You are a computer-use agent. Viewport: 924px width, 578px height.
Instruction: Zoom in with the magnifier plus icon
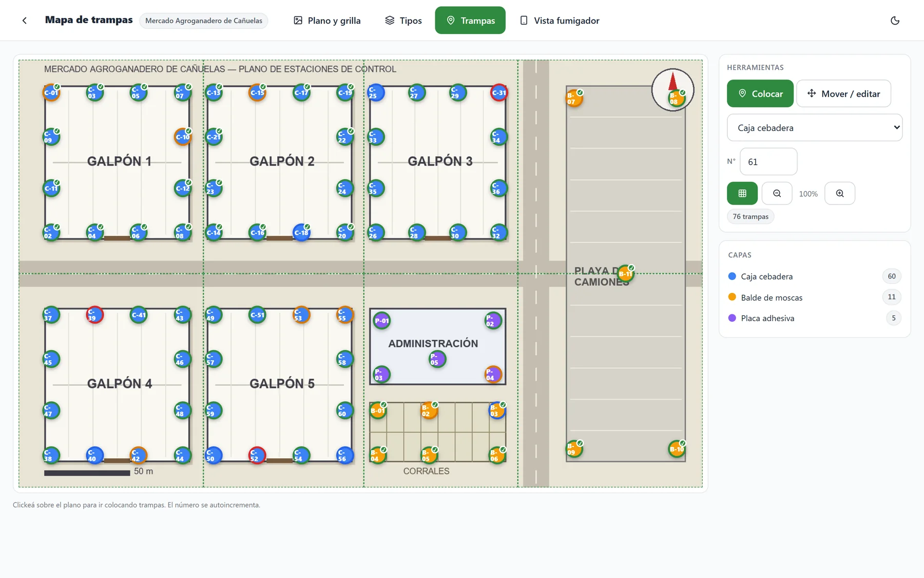click(839, 193)
